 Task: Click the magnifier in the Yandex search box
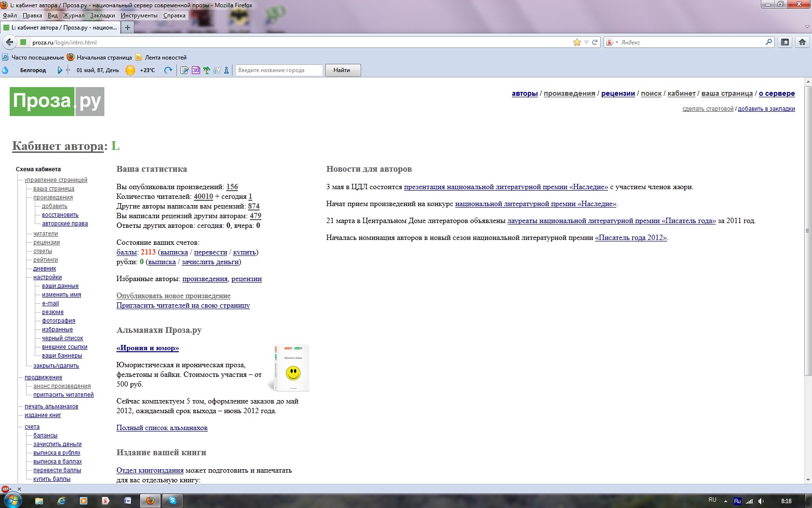(x=768, y=42)
